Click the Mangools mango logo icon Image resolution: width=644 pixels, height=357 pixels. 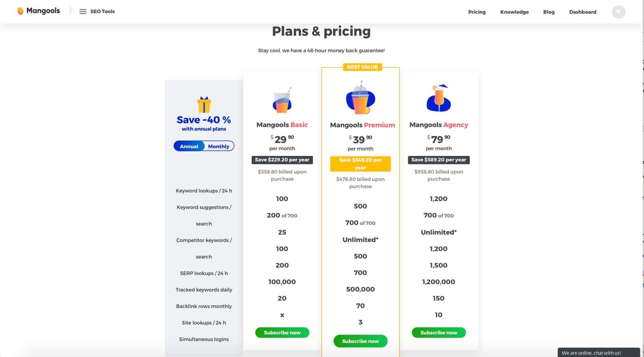point(21,11)
